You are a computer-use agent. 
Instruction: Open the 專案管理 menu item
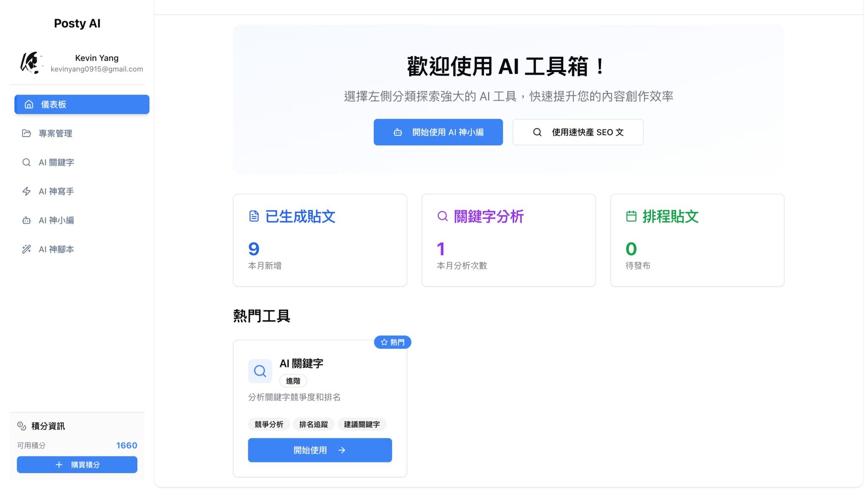tap(55, 133)
